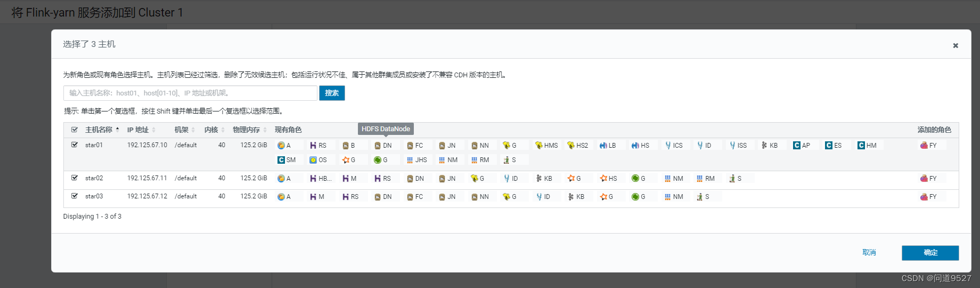Click the Displaying 1 - 3 of 3 text
The image size is (980, 288).
pyautogui.click(x=92, y=217)
